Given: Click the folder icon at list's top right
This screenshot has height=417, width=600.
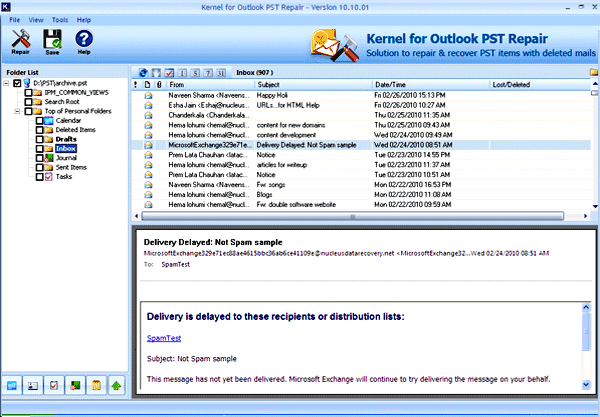Looking at the screenshot, I should coord(594,72).
